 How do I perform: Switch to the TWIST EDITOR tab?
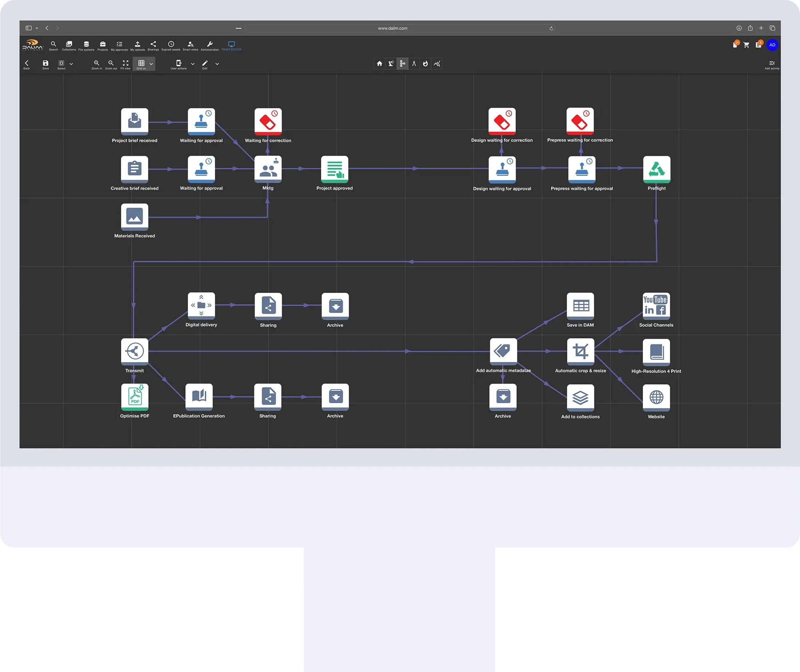point(232,45)
